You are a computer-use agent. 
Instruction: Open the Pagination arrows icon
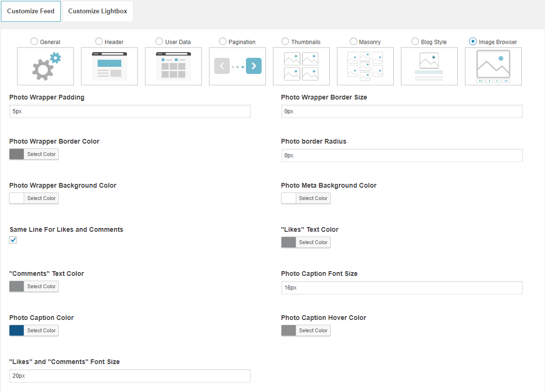237,66
